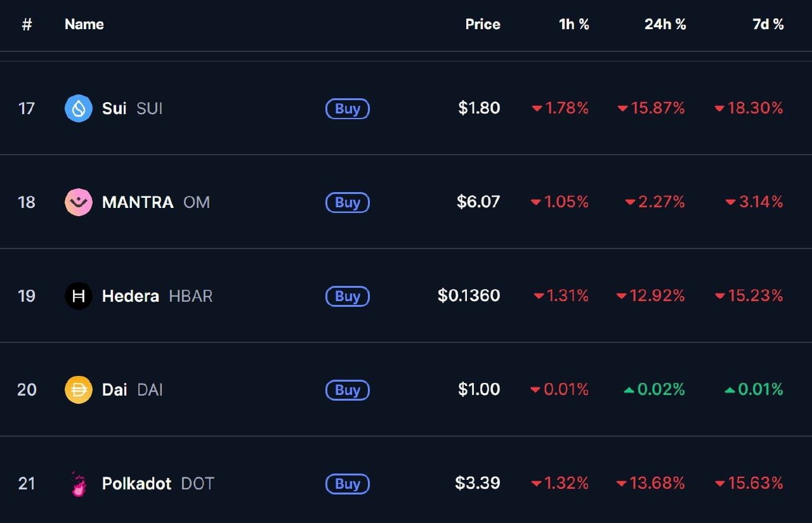Click the Dai price value $1.00

[479, 389]
